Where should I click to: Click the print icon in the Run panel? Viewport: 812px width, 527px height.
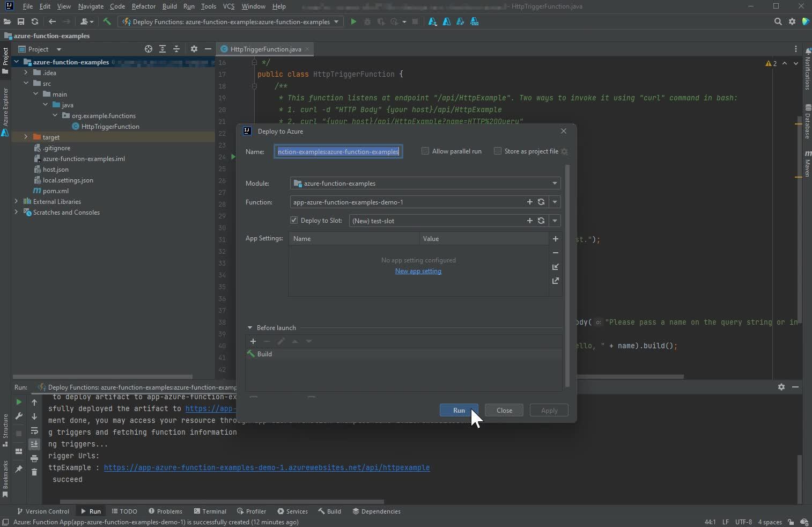click(34, 458)
